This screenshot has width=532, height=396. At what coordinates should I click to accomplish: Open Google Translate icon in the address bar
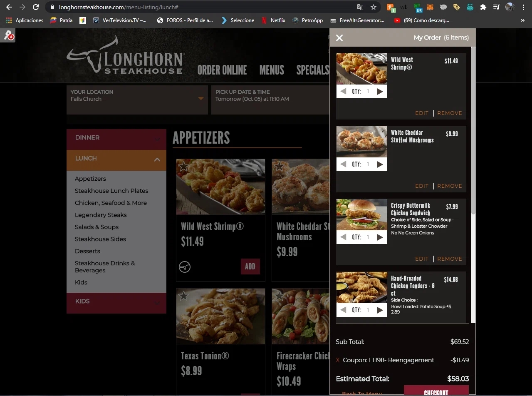[x=359, y=7]
